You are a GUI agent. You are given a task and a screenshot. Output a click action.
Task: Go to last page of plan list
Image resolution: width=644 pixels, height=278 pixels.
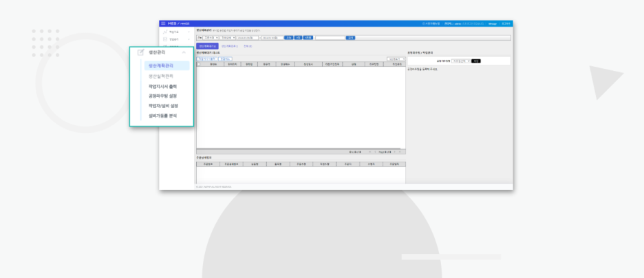coord(400,152)
